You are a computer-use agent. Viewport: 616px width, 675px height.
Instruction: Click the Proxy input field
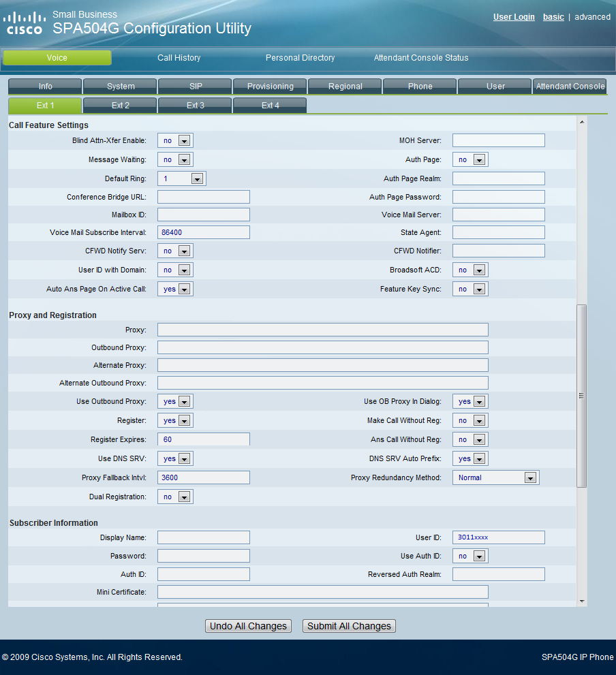(322, 330)
